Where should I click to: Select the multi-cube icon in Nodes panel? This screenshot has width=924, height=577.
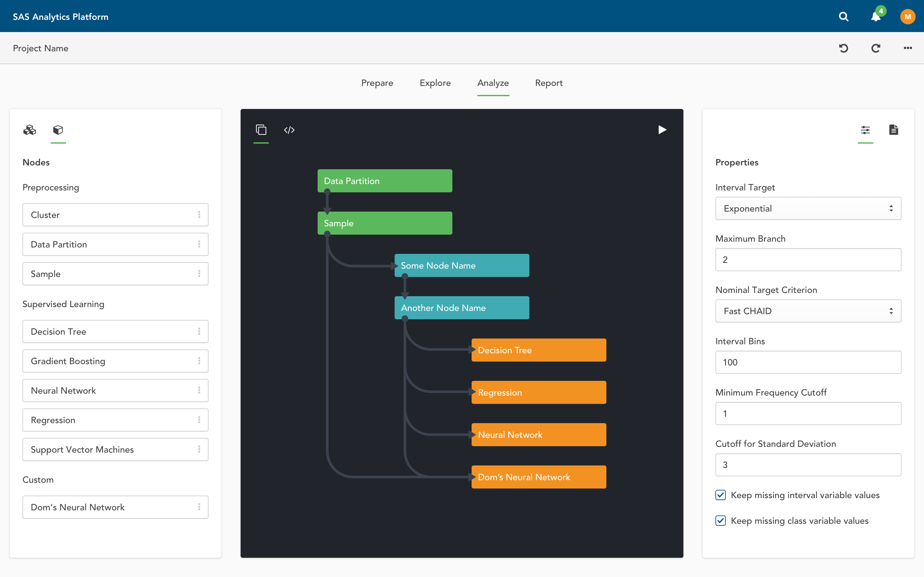click(x=30, y=130)
